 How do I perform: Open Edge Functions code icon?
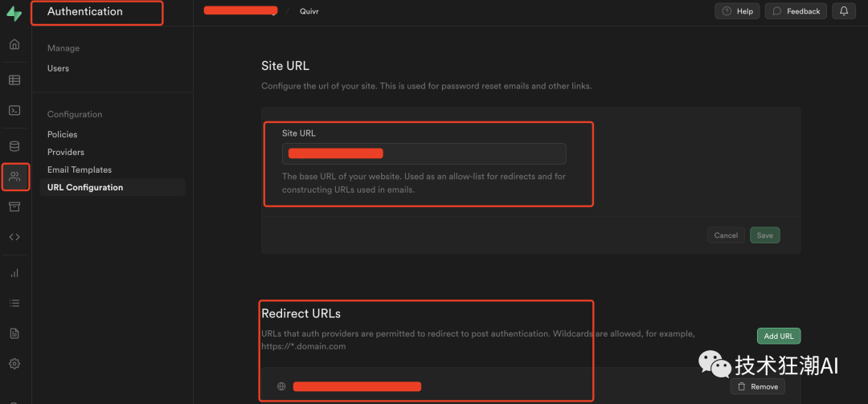click(14, 237)
